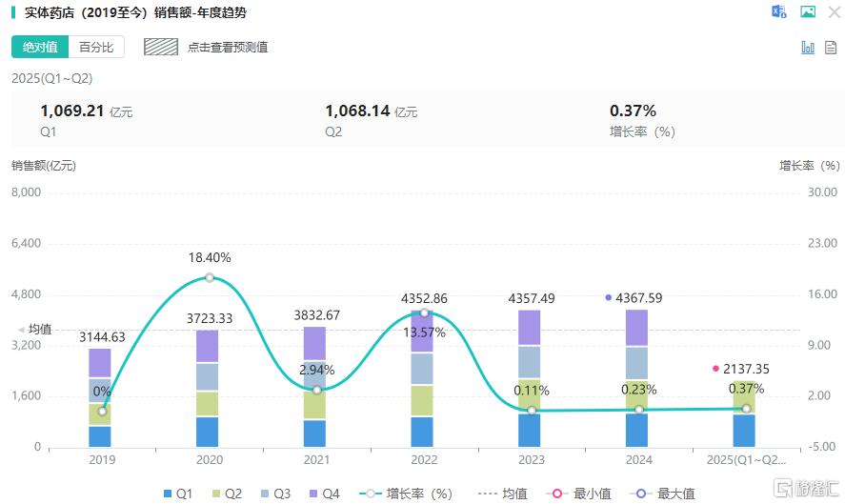
Task: Toggle Q2 series in legend
Action: tap(225, 494)
